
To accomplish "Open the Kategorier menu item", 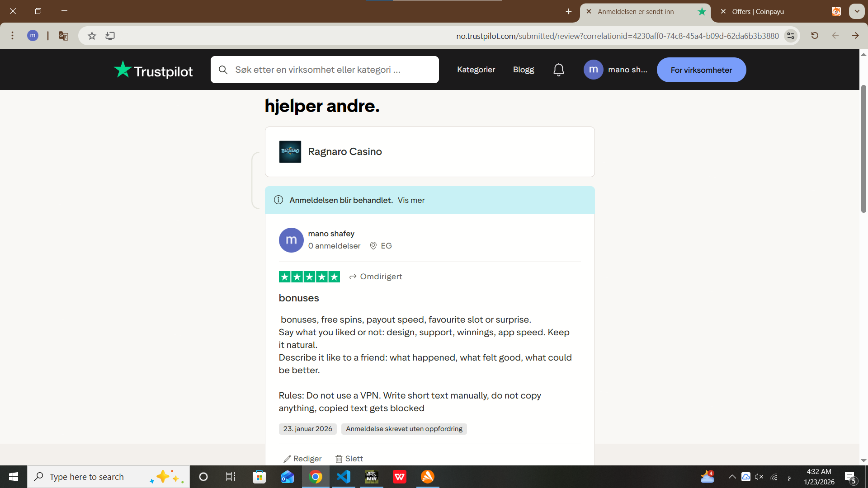I will pos(476,70).
